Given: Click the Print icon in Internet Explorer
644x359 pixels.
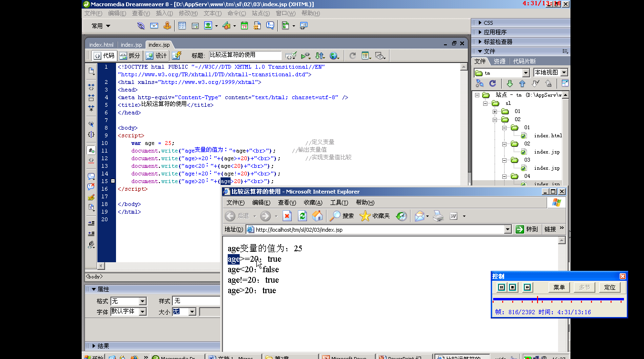Looking at the screenshot, I should 438,216.
